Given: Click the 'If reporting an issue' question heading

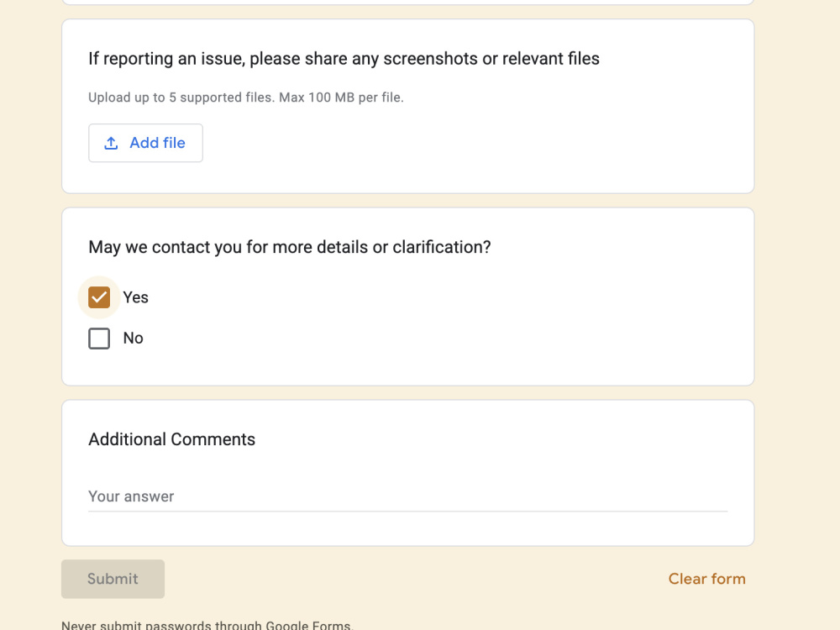Looking at the screenshot, I should tap(344, 59).
